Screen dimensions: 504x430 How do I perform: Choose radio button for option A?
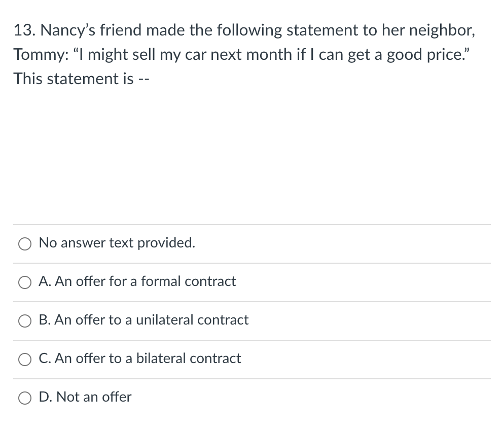26,282
